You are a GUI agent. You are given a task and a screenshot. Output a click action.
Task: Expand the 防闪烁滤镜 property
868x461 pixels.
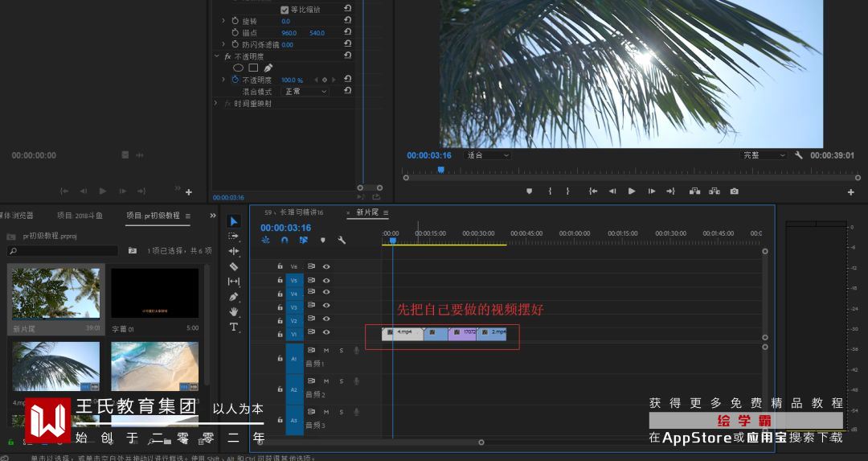tap(223, 43)
